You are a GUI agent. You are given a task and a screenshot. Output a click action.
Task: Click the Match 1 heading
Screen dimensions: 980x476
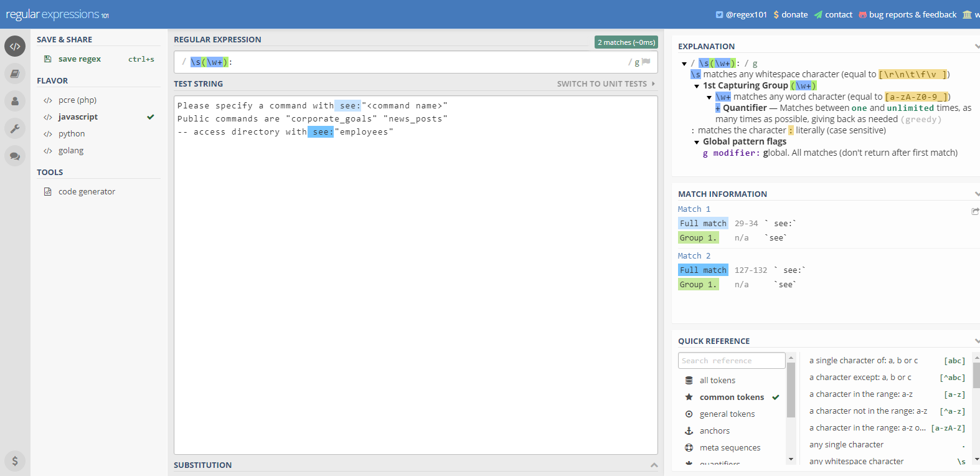pyautogui.click(x=694, y=209)
